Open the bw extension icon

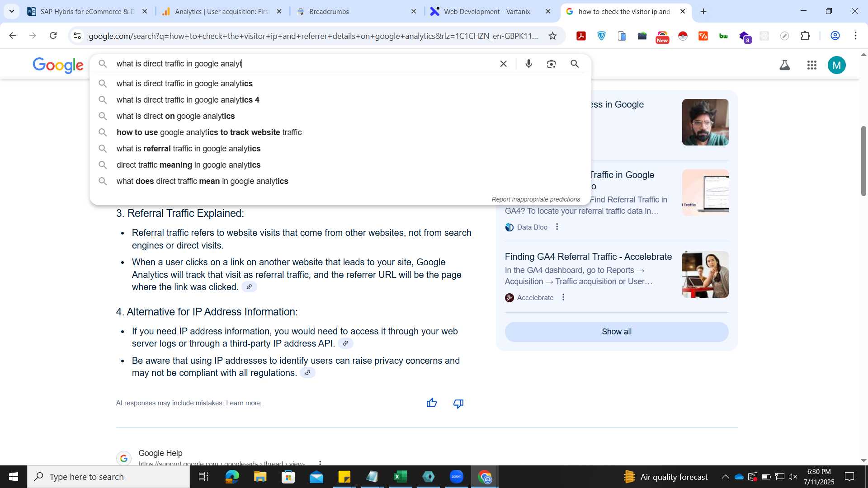click(x=723, y=36)
